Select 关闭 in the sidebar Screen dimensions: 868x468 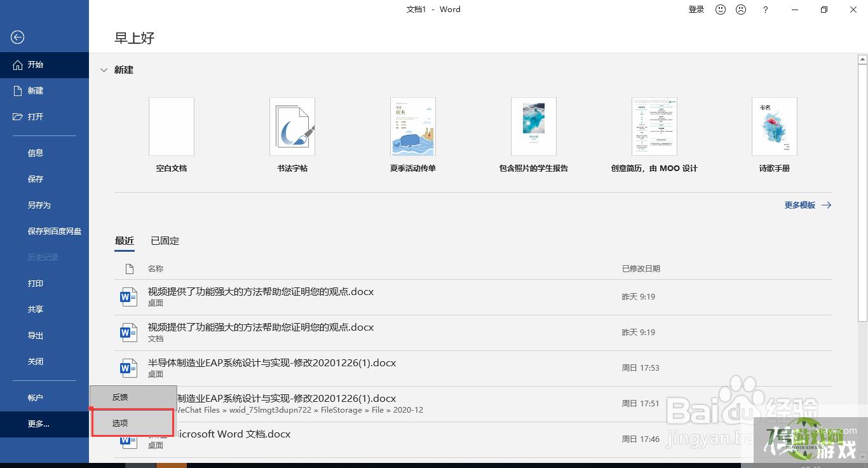[x=44, y=362]
